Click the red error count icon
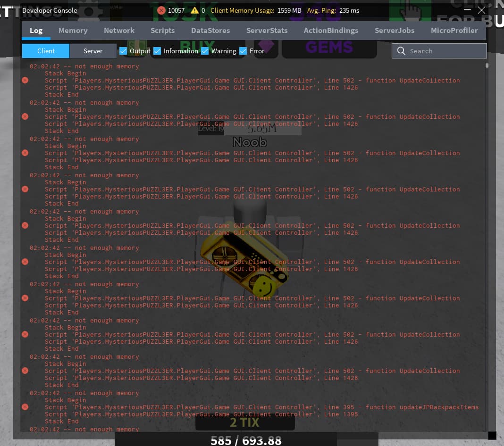 161,10
